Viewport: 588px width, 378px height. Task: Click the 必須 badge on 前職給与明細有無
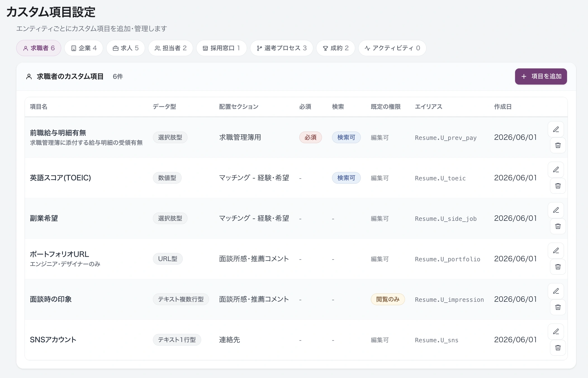pos(310,137)
